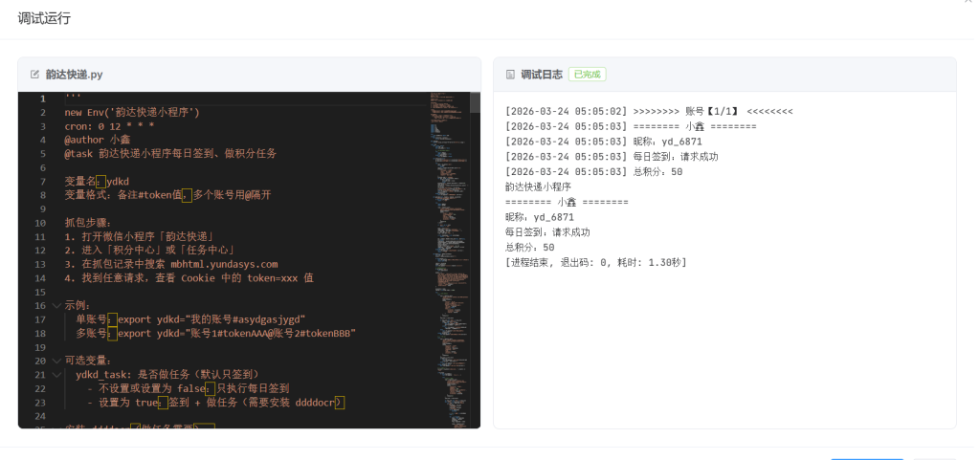The width and height of the screenshot is (980, 460).
Task: Click the edit icon beside 韵达快递.py
Action: (34, 75)
